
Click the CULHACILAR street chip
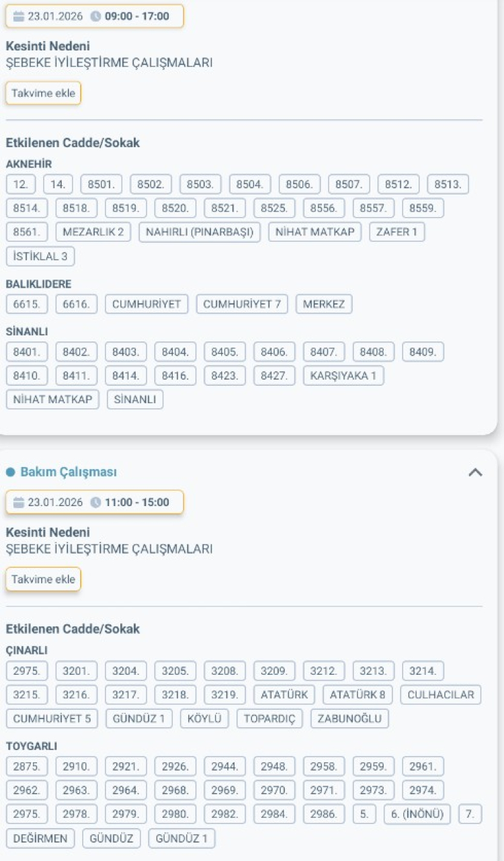click(441, 695)
